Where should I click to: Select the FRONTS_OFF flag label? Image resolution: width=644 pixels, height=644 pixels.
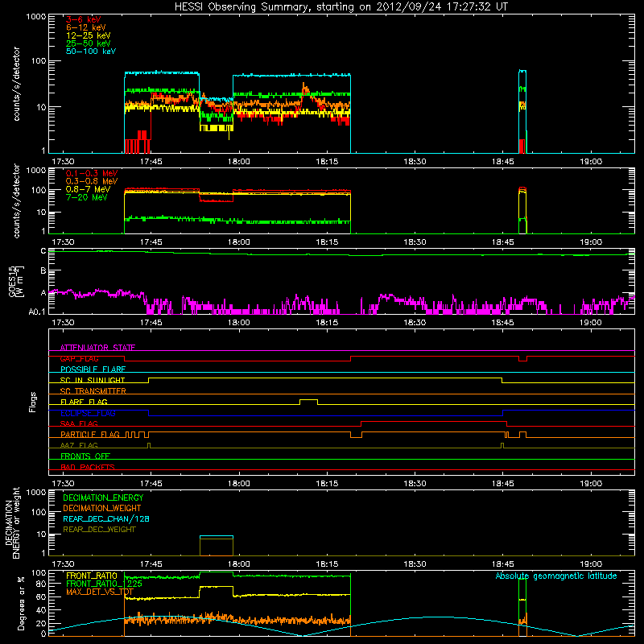pyautogui.click(x=85, y=456)
